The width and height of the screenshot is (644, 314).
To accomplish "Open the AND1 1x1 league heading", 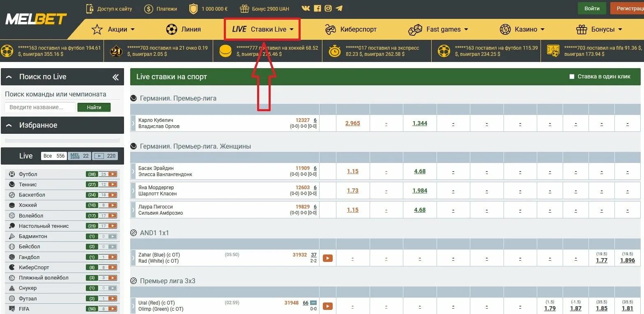I will click(x=154, y=233).
